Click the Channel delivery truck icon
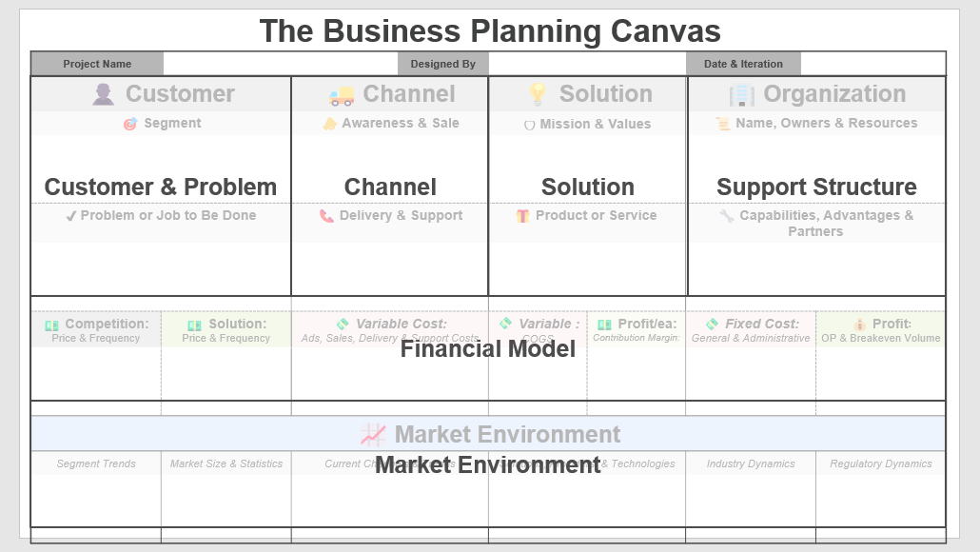 (x=342, y=95)
